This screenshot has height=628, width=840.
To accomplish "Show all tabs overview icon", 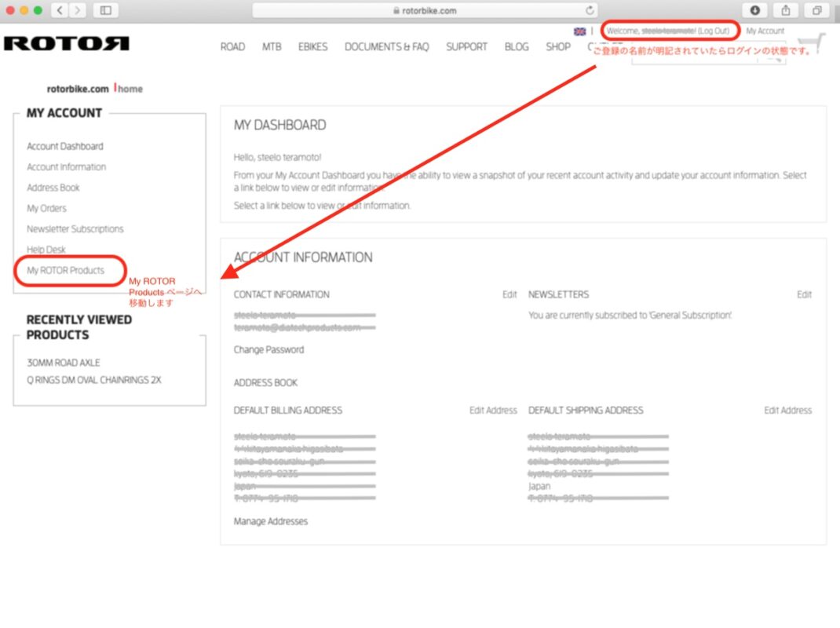I will pos(817,10).
